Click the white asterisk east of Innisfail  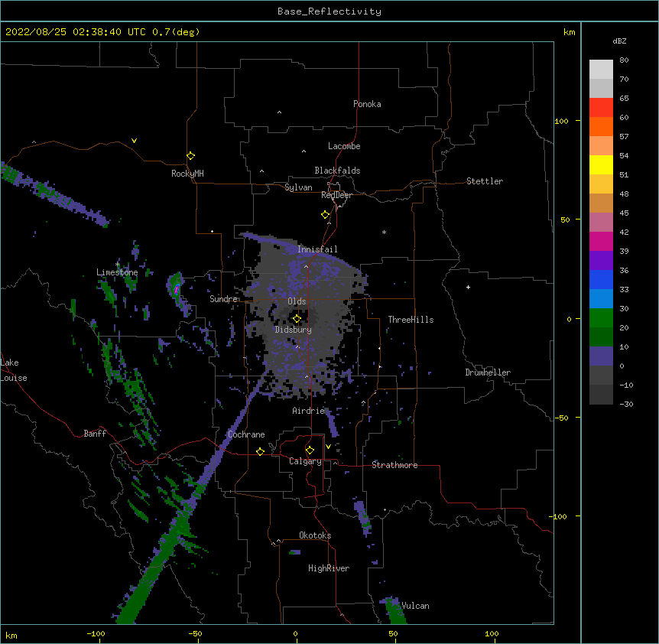384,232
